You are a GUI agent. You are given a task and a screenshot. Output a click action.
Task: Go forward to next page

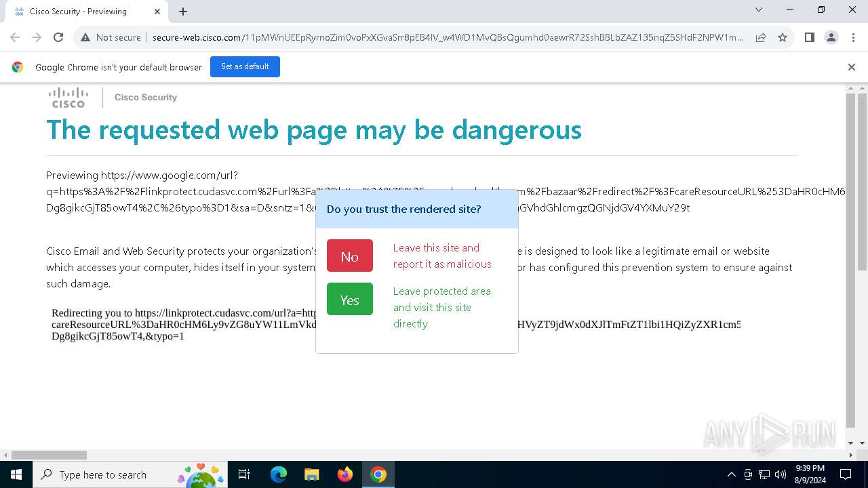[x=37, y=37]
